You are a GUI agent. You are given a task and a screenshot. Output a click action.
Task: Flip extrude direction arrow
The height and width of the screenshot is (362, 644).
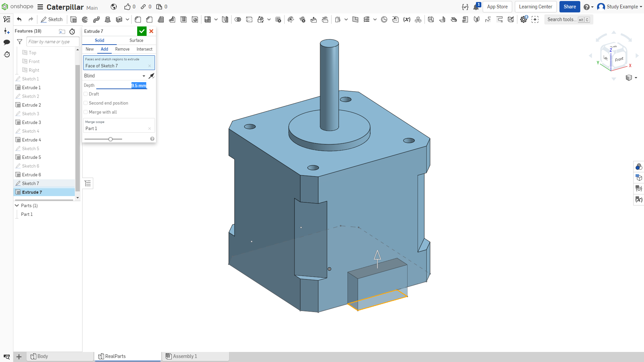[x=152, y=76]
